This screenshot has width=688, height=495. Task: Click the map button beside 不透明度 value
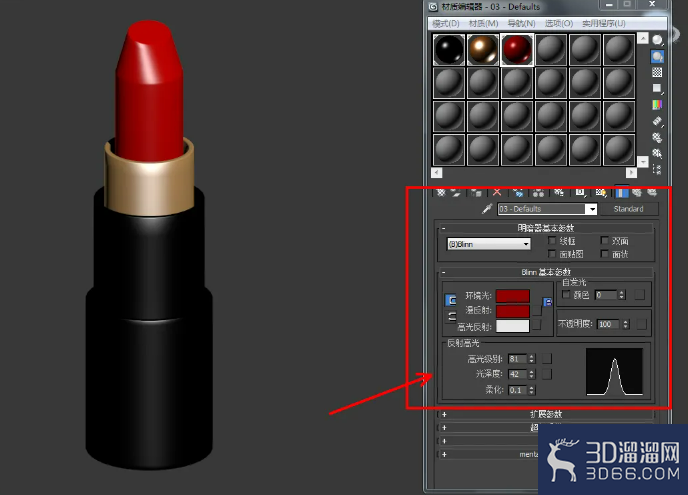(641, 324)
